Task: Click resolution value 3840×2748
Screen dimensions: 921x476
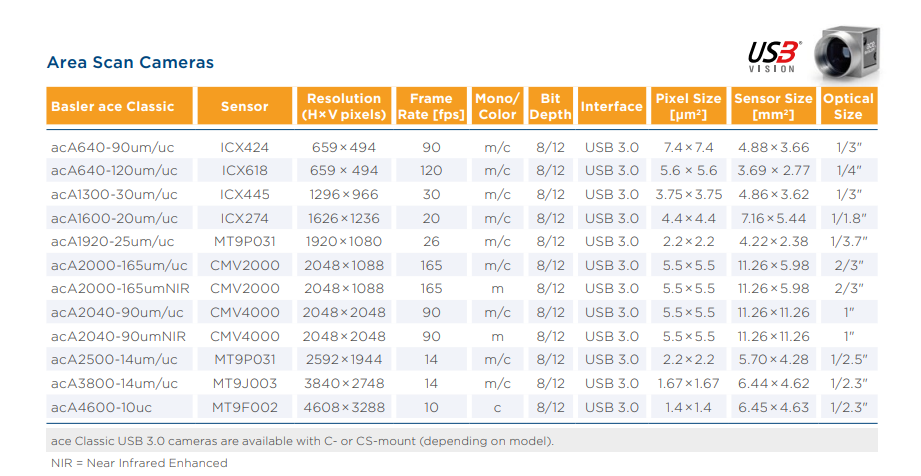Action: tap(344, 383)
